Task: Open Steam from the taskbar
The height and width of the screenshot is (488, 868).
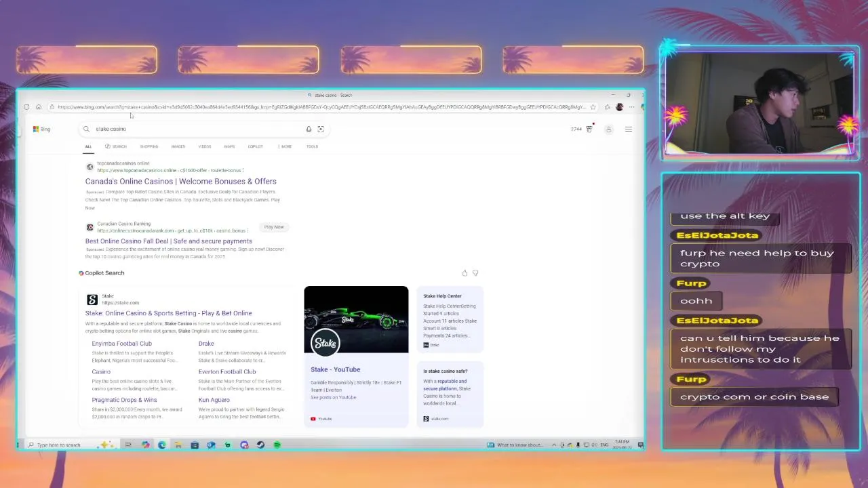Action: click(x=260, y=445)
